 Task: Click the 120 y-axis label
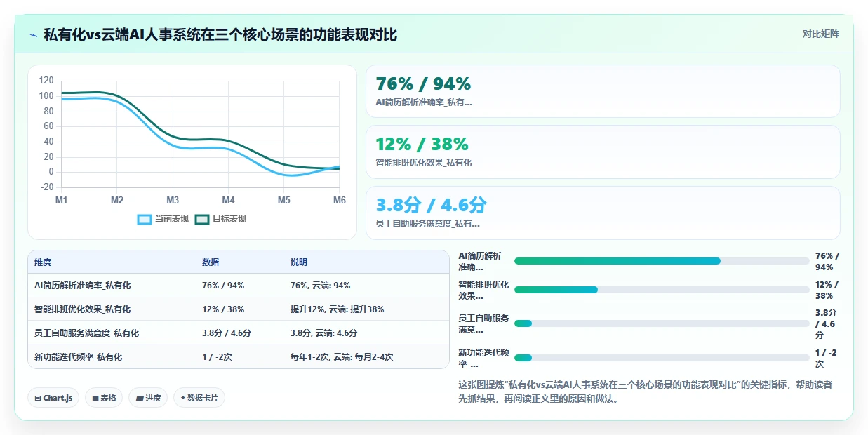[x=46, y=81]
